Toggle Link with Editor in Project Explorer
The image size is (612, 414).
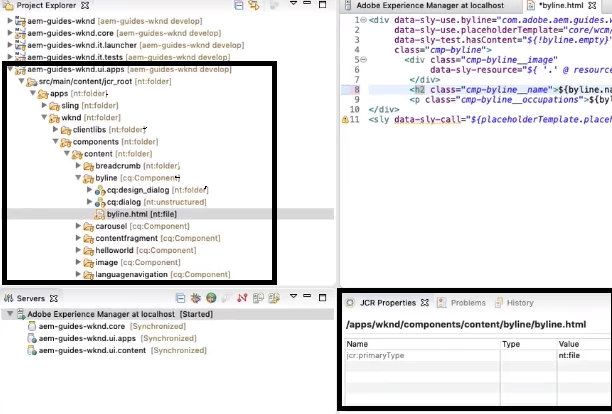click(254, 5)
